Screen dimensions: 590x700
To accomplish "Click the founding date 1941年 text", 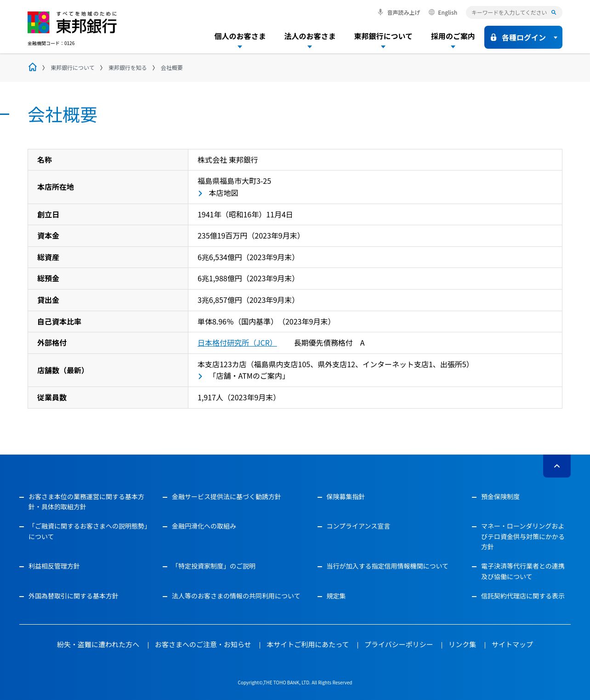I will (x=245, y=215).
